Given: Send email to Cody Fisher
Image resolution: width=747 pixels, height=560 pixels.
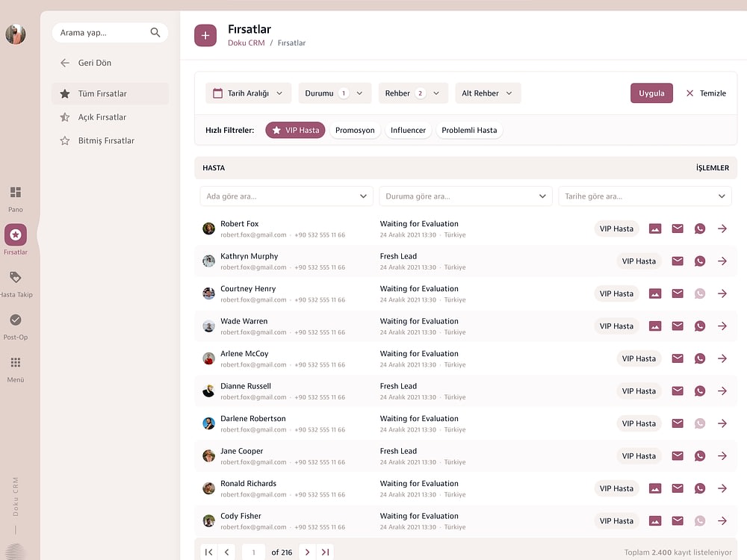Looking at the screenshot, I should 678,520.
